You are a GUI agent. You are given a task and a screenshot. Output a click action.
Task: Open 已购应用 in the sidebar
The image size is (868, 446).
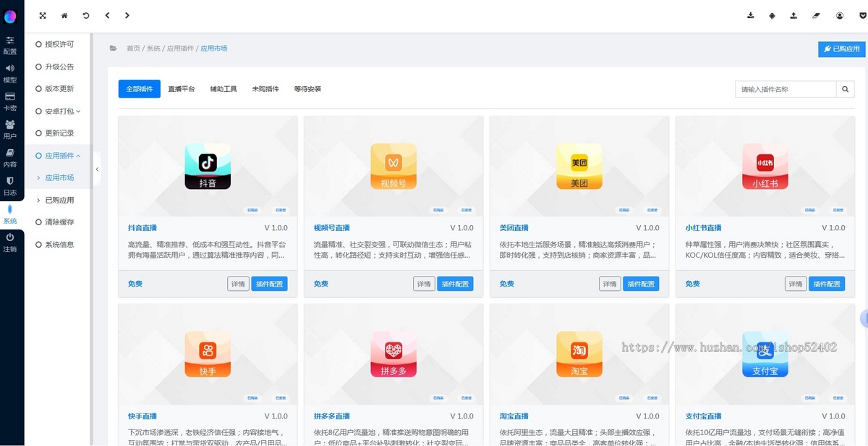[x=59, y=200]
